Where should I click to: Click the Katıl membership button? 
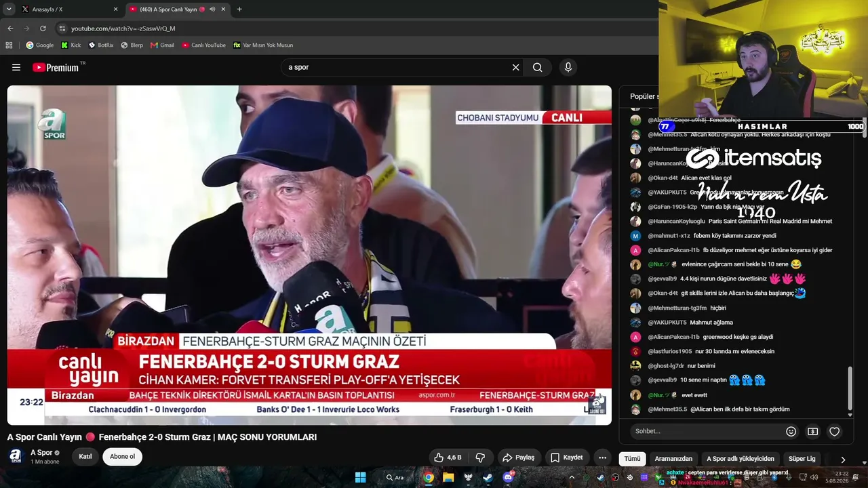click(85, 457)
